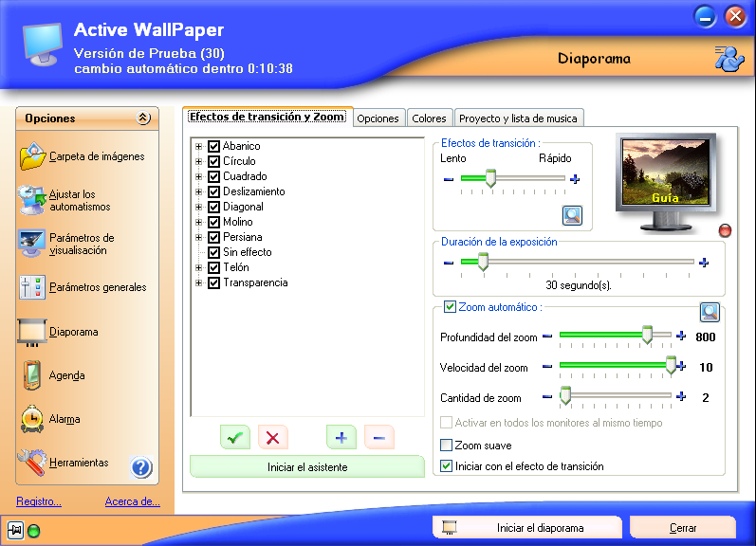Open Herramientas tools icon

coord(32,463)
